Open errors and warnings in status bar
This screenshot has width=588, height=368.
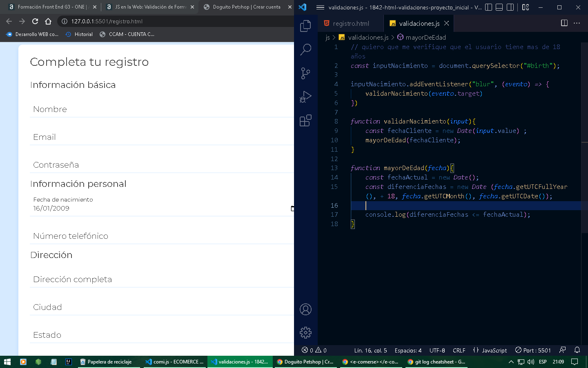tap(314, 350)
